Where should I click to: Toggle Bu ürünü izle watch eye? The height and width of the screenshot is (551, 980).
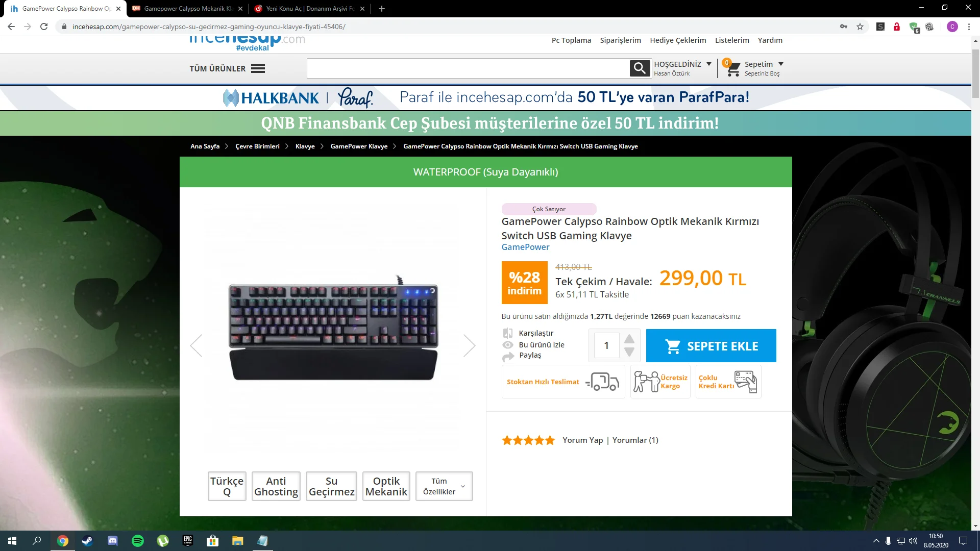coord(508,345)
